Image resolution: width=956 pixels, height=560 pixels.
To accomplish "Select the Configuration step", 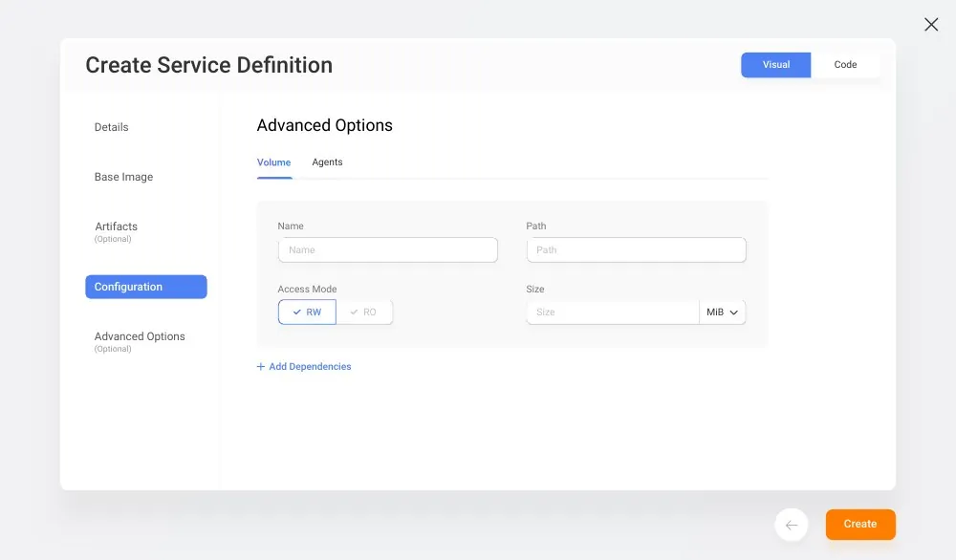I will click(146, 287).
